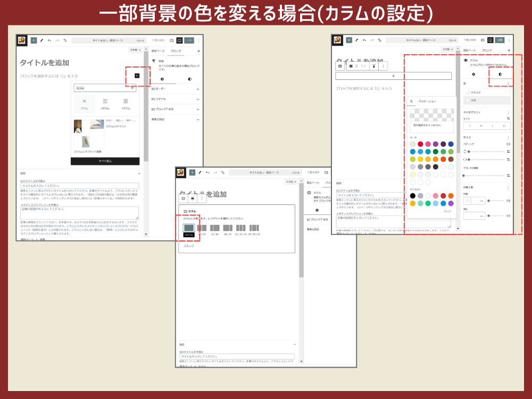Viewport: 532px width, 399px height.
Task: Open 枠線と影 options kebab in right sidebar
Action: point(508,187)
